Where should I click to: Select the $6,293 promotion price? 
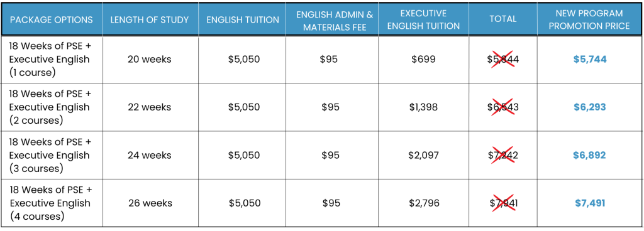pos(590,107)
